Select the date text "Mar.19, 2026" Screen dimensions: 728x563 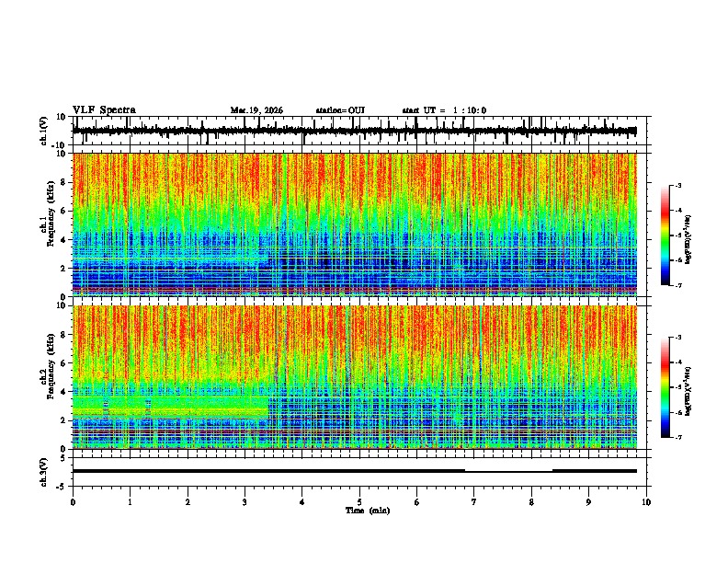point(256,110)
